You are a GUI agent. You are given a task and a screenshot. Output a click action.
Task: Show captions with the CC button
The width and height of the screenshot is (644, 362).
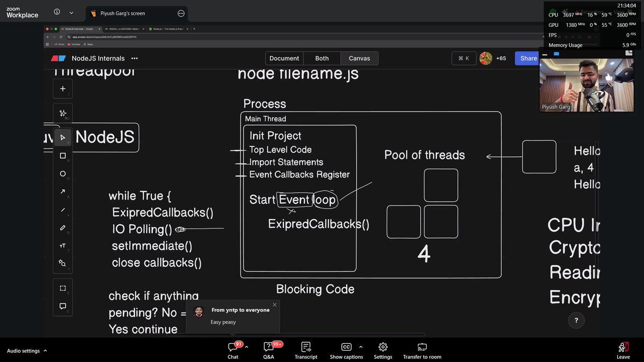coord(346,351)
